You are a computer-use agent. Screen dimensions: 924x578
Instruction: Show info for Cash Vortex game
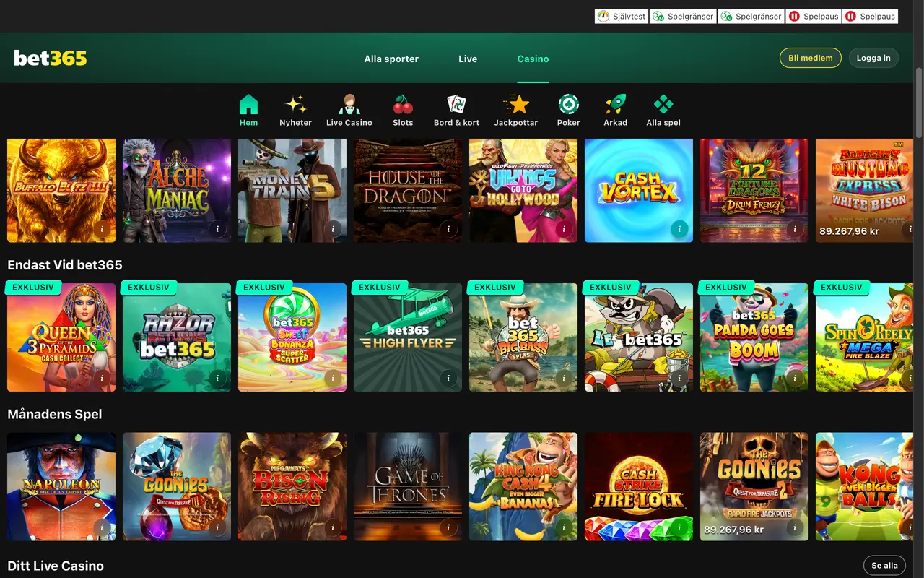680,229
